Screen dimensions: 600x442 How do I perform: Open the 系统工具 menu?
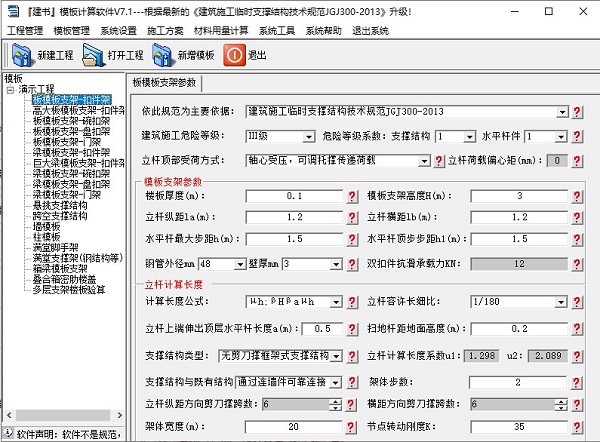tap(277, 31)
